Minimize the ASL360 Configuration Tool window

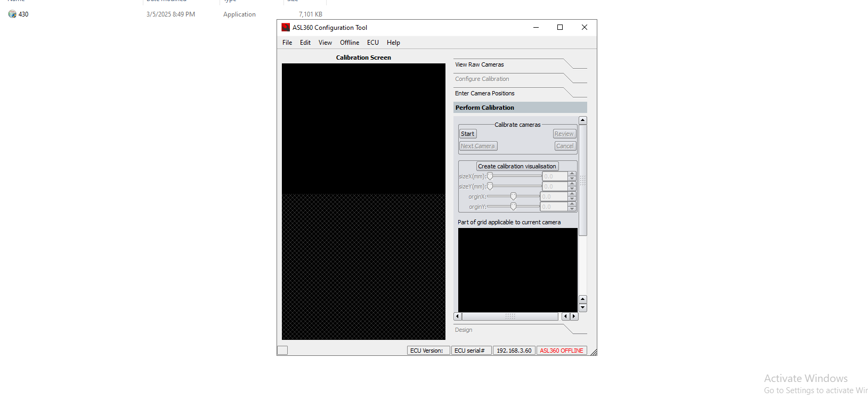[x=536, y=27]
